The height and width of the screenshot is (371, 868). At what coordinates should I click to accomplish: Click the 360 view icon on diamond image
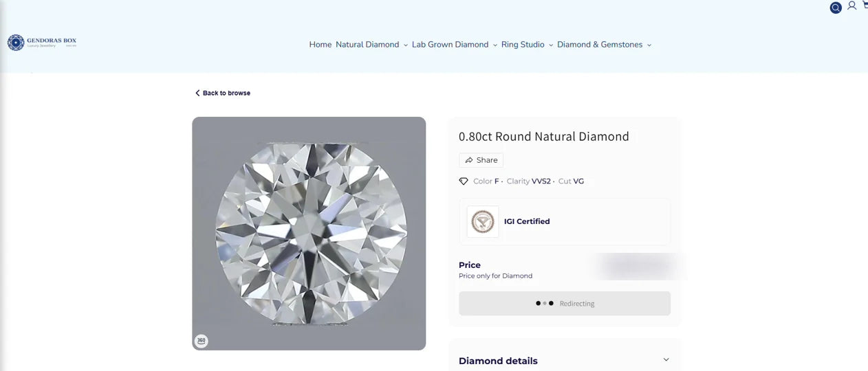(x=201, y=340)
